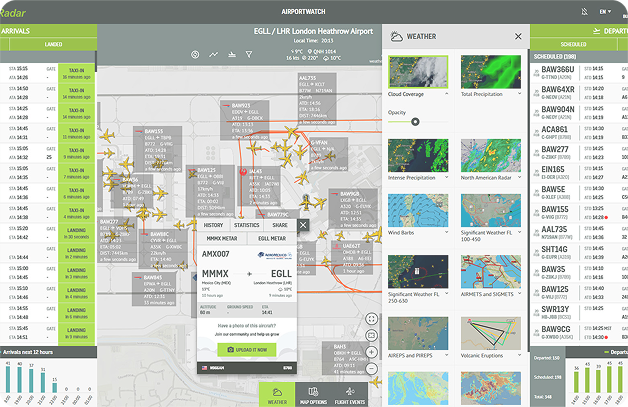Enter fullscreen map view
This screenshot has width=628, height=407.
tap(371, 318)
